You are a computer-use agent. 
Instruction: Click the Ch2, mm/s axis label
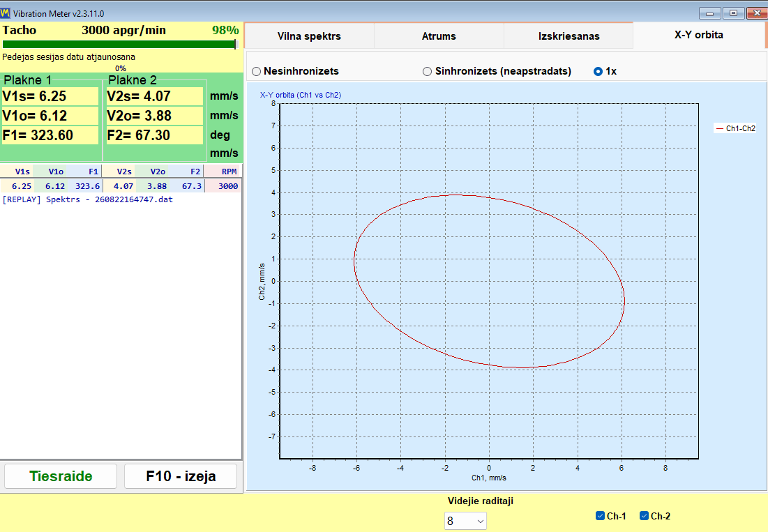[x=262, y=282]
